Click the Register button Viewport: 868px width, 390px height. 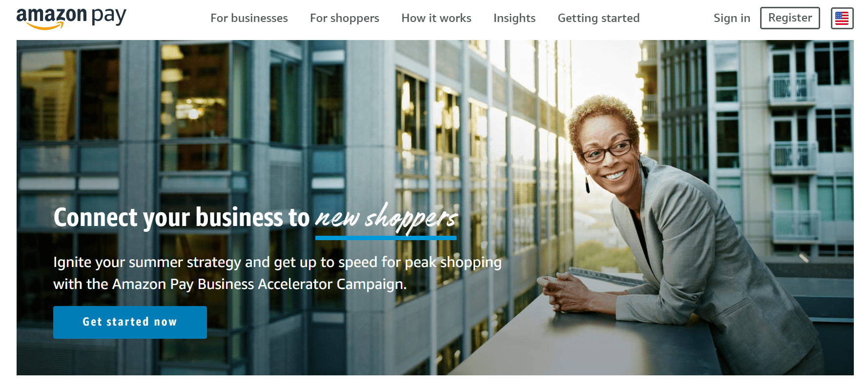tap(790, 18)
